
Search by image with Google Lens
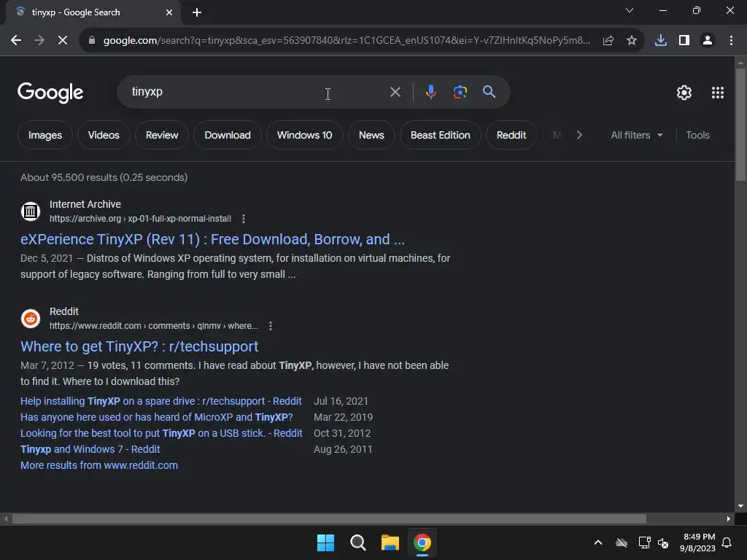(x=460, y=92)
